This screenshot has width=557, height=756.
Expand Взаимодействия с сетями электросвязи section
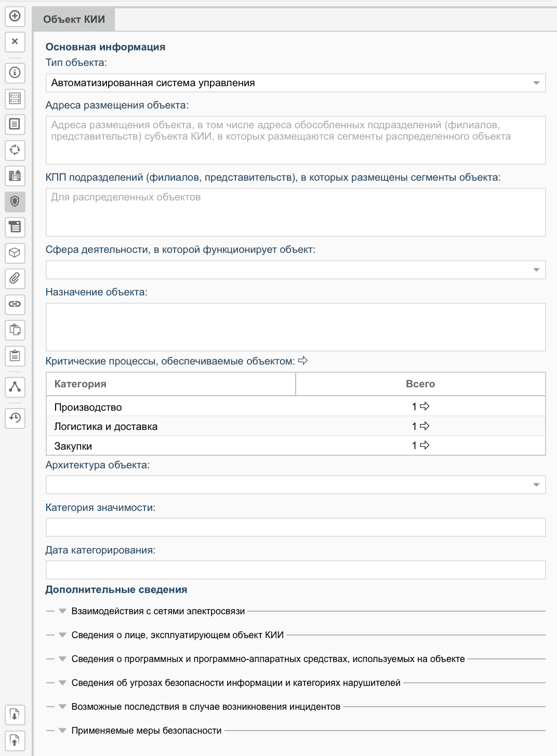coord(62,611)
